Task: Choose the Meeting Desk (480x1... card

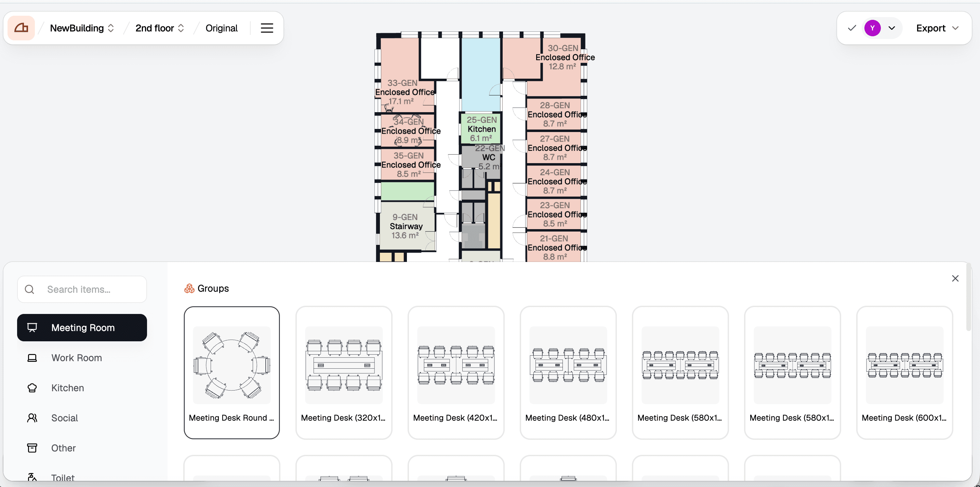Action: pos(568,372)
